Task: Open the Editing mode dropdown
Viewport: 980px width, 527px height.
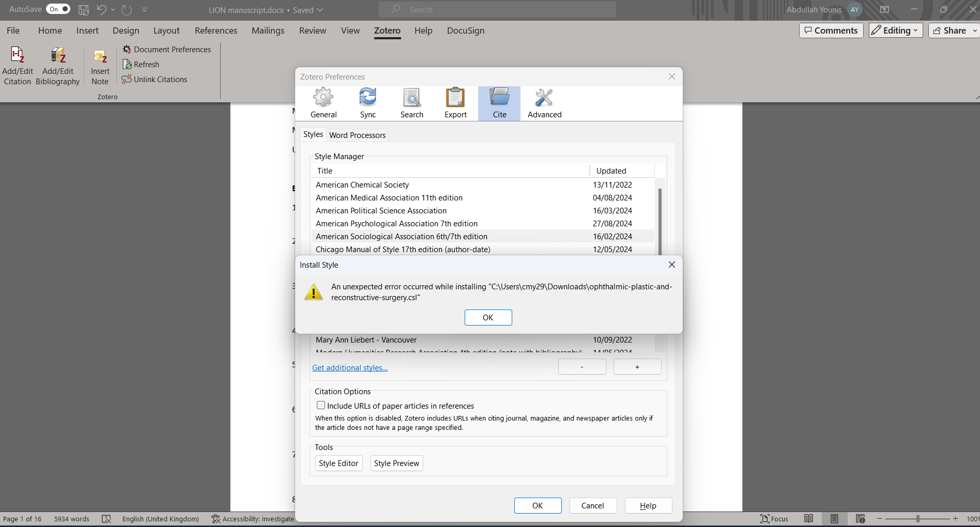Action: [896, 30]
